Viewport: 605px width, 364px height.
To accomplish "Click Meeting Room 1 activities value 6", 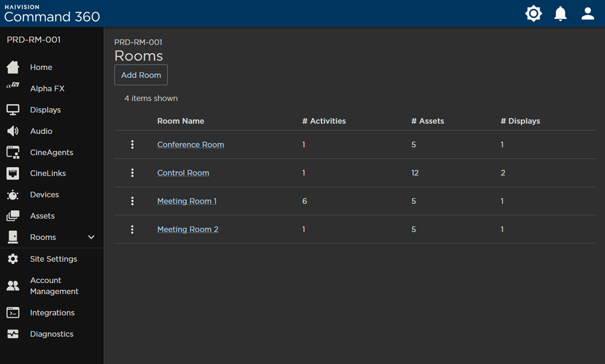I will (305, 201).
